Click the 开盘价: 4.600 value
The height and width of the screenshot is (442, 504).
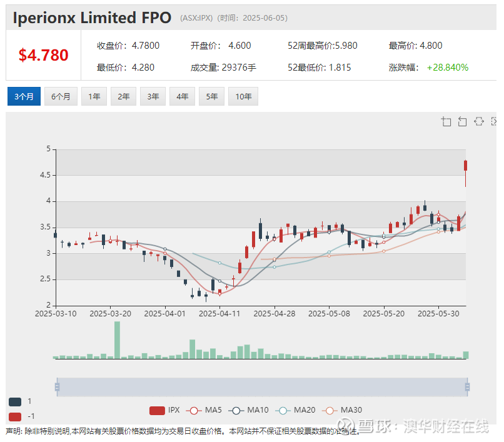pyautogui.click(x=221, y=46)
